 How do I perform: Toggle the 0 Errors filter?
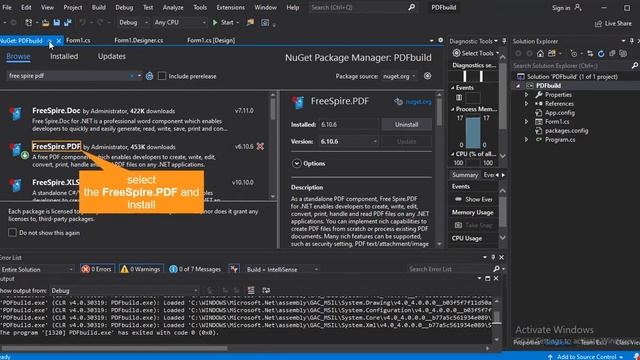click(97, 269)
